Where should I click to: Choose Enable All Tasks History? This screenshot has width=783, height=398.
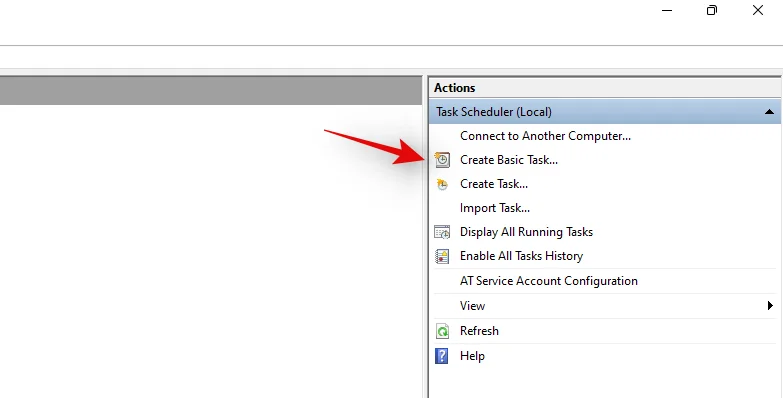pos(521,256)
